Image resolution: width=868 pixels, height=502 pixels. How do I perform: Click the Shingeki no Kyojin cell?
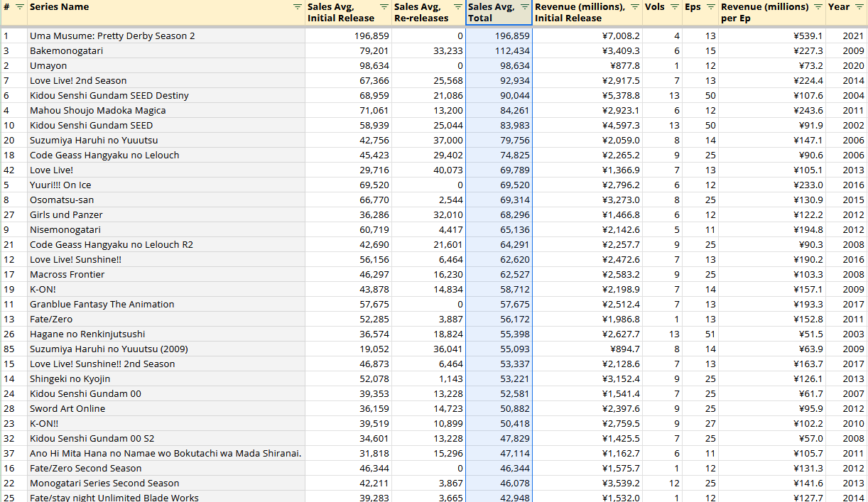click(166, 378)
